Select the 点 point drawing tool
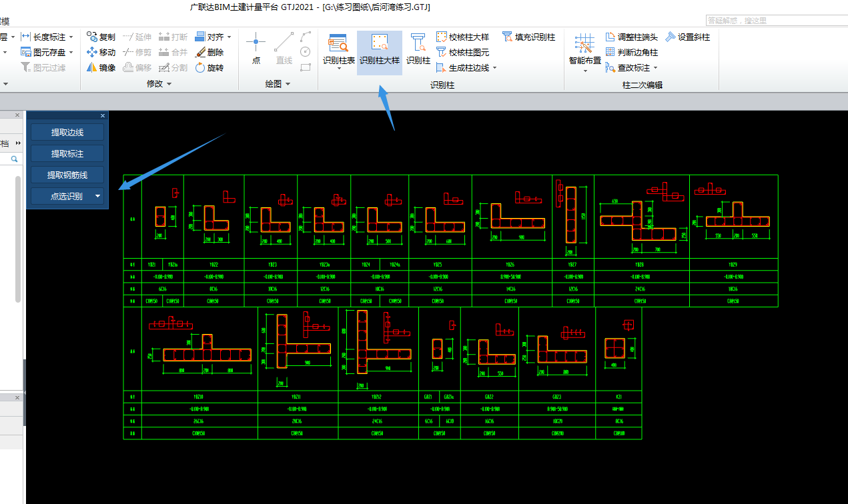The image size is (848, 504). tap(256, 49)
